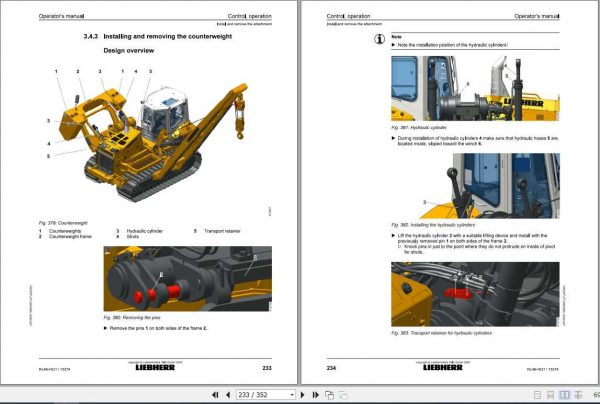The image size is (600, 404).
Task: Click legend entry 'Transport retainer'
Action: point(222,231)
